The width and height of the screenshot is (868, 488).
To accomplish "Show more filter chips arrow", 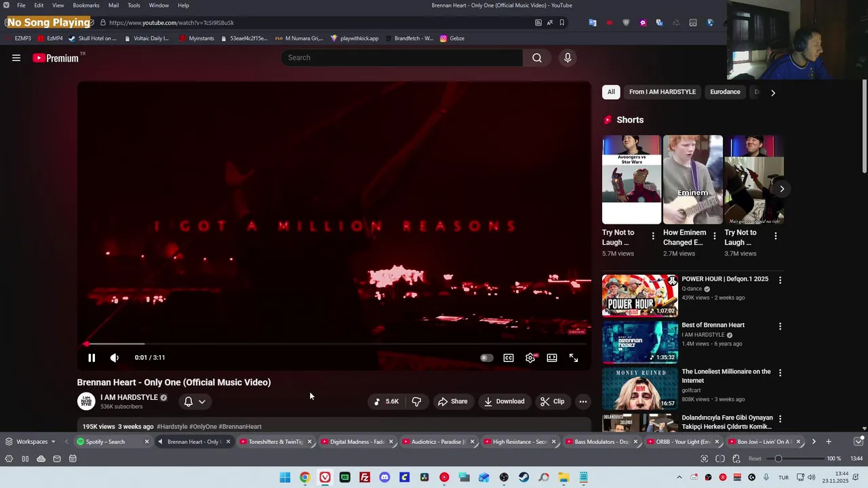I will pos(772,92).
